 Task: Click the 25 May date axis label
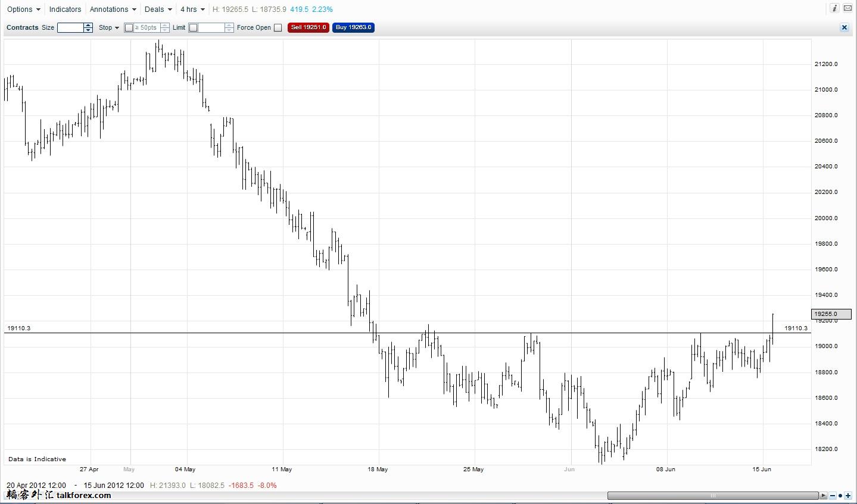(473, 469)
